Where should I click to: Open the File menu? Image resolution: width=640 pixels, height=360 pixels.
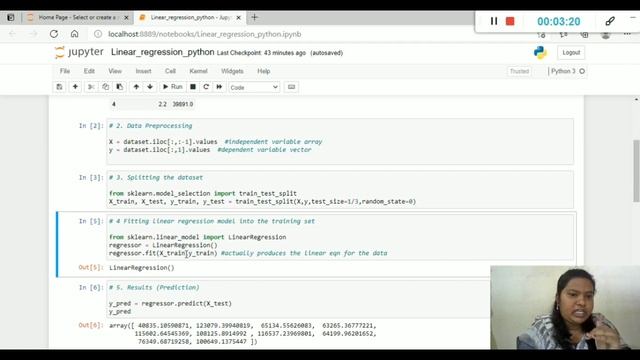pyautogui.click(x=65, y=71)
